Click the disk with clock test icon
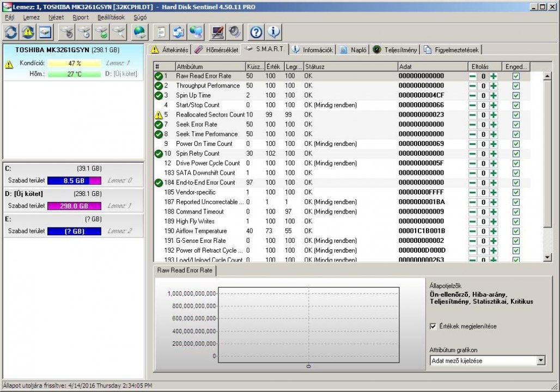This screenshot has width=560, height=392. click(x=84, y=33)
